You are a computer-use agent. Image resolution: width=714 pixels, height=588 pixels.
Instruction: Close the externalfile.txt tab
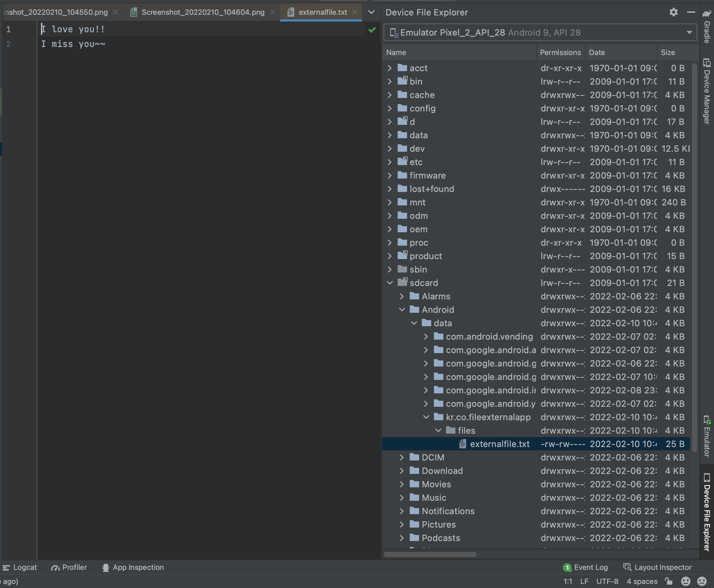click(x=354, y=12)
